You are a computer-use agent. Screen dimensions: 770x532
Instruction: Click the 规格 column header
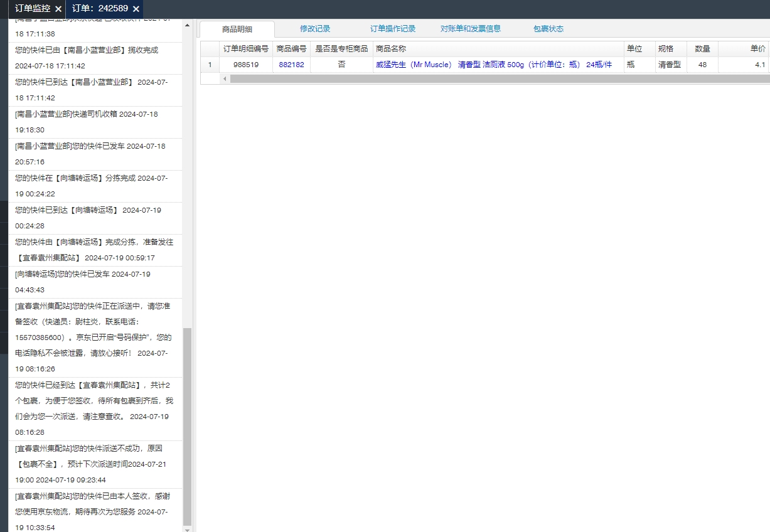pyautogui.click(x=671, y=49)
